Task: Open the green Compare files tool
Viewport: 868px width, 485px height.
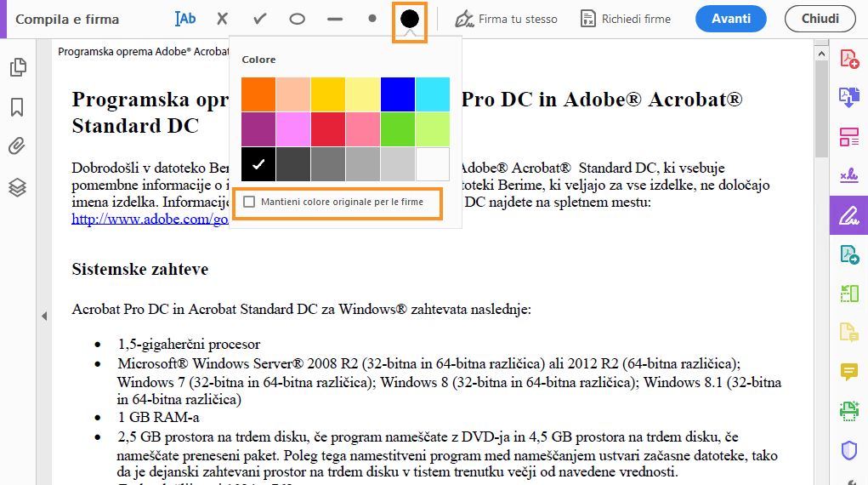Action: pyautogui.click(x=849, y=294)
